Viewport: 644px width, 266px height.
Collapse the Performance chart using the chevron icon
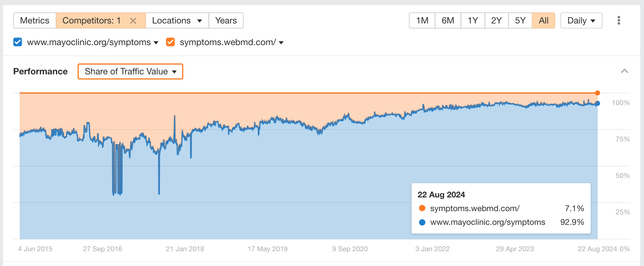coord(624,71)
